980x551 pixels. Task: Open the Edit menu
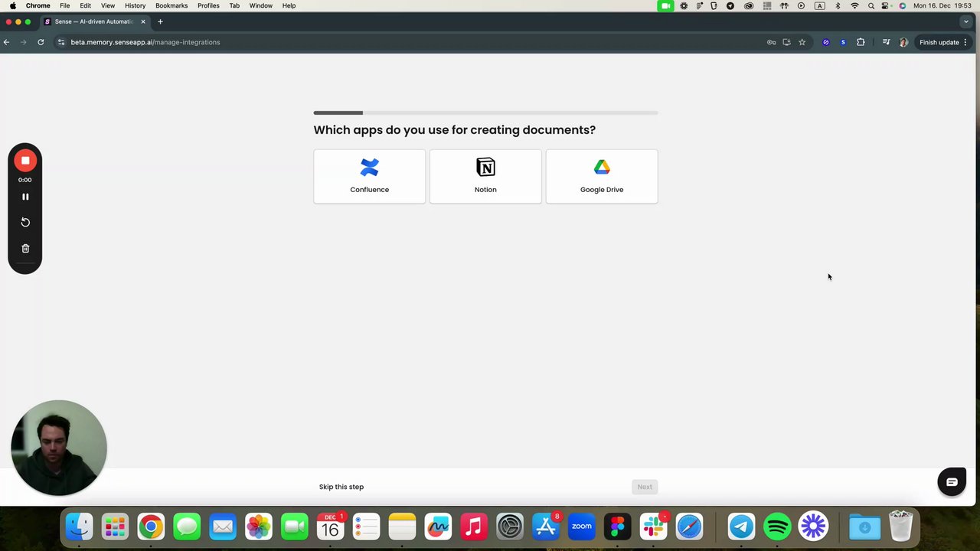[x=86, y=5]
